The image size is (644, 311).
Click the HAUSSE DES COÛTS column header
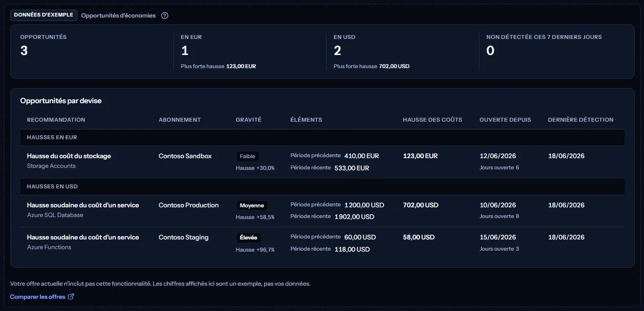pyautogui.click(x=433, y=120)
